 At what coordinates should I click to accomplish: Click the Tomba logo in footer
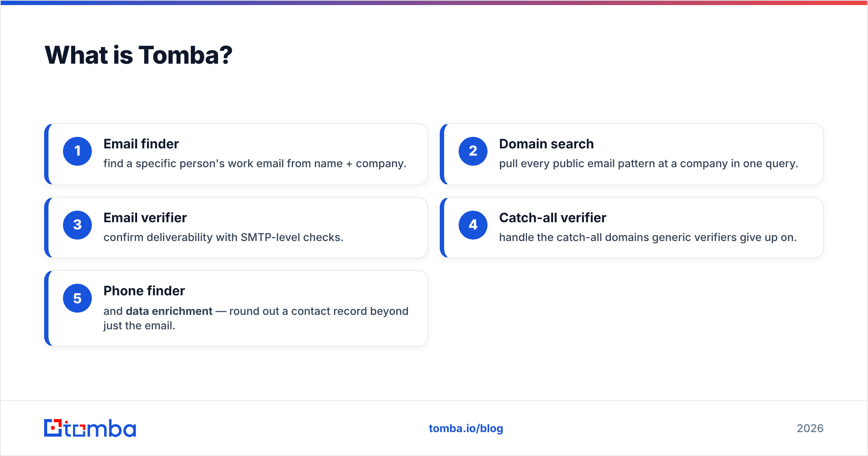(90, 428)
